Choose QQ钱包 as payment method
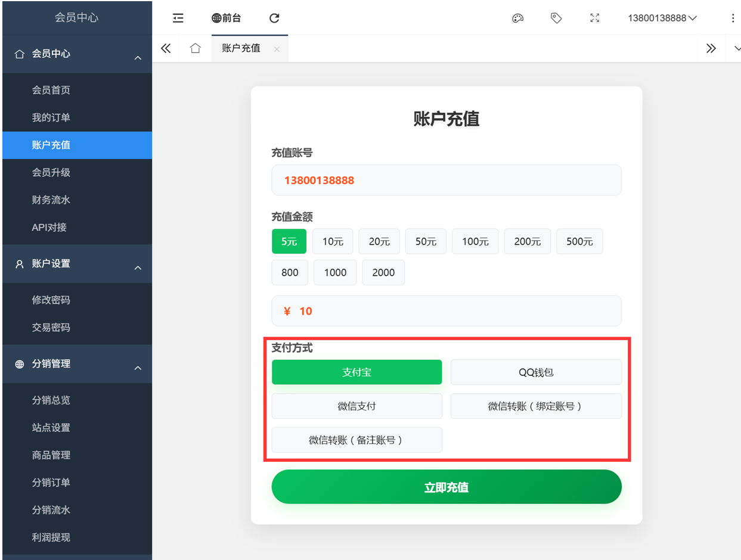The image size is (741, 560). pos(535,372)
